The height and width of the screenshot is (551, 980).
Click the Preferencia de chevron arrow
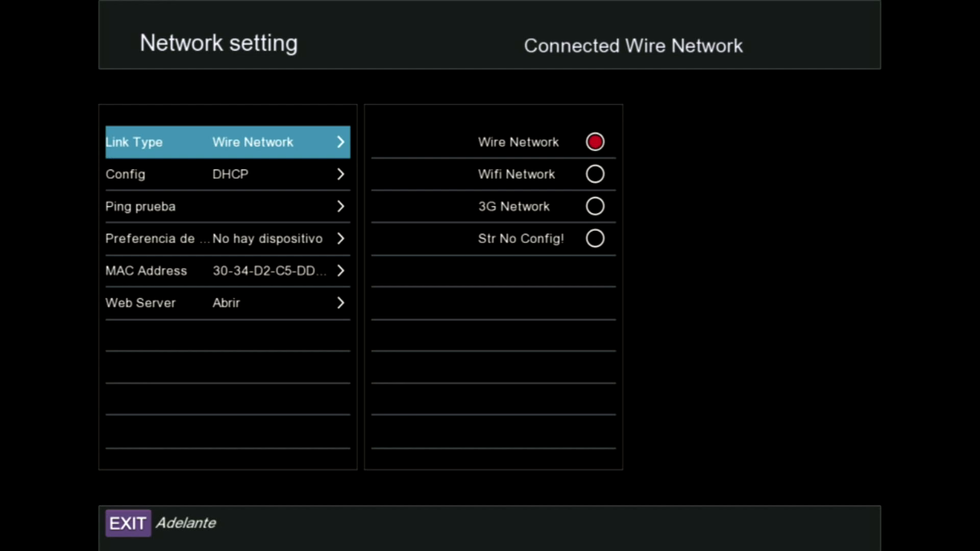pos(340,239)
